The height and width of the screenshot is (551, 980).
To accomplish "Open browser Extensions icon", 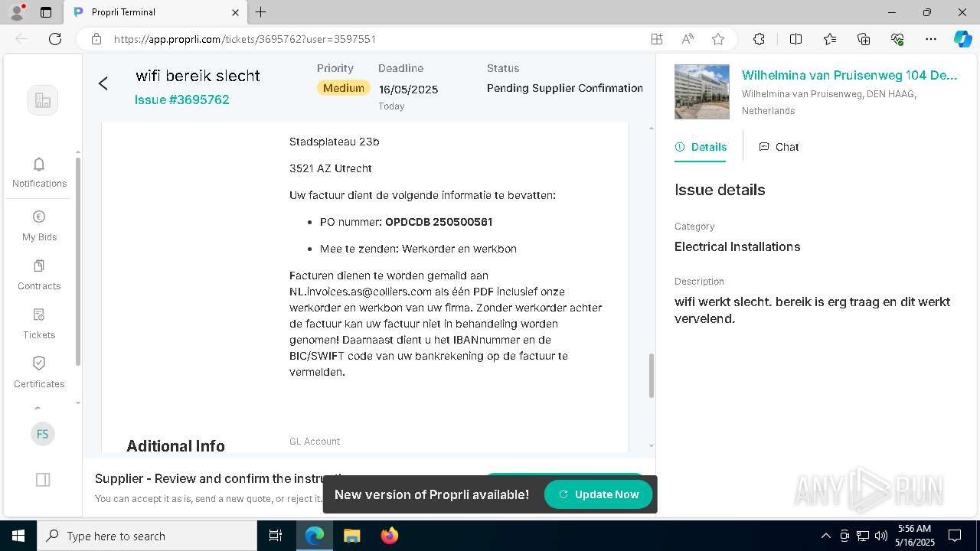I will [759, 39].
